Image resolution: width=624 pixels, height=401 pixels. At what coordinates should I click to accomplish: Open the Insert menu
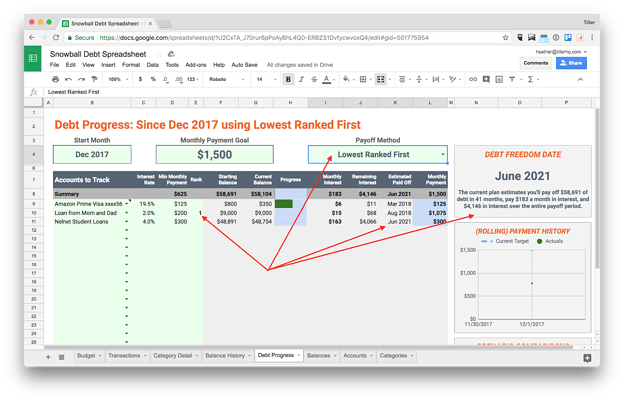[x=108, y=65]
